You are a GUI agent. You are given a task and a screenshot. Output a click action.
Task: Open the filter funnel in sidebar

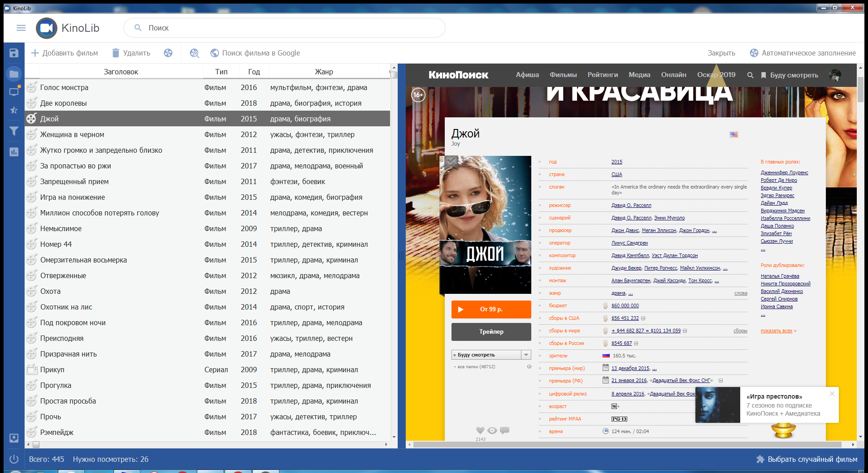coord(14,131)
